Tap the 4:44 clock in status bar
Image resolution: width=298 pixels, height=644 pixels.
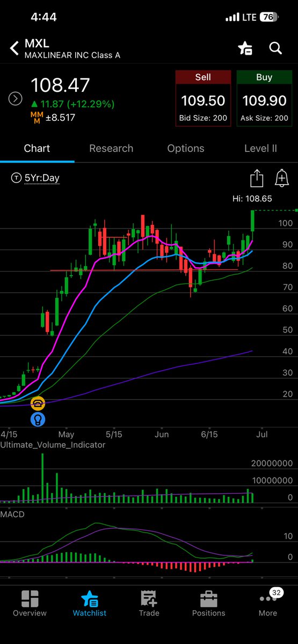[x=43, y=17]
